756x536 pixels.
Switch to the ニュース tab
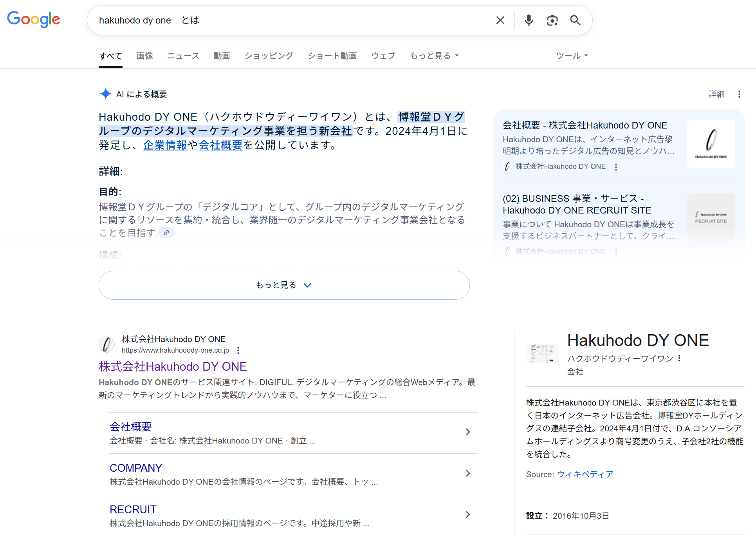(x=183, y=56)
